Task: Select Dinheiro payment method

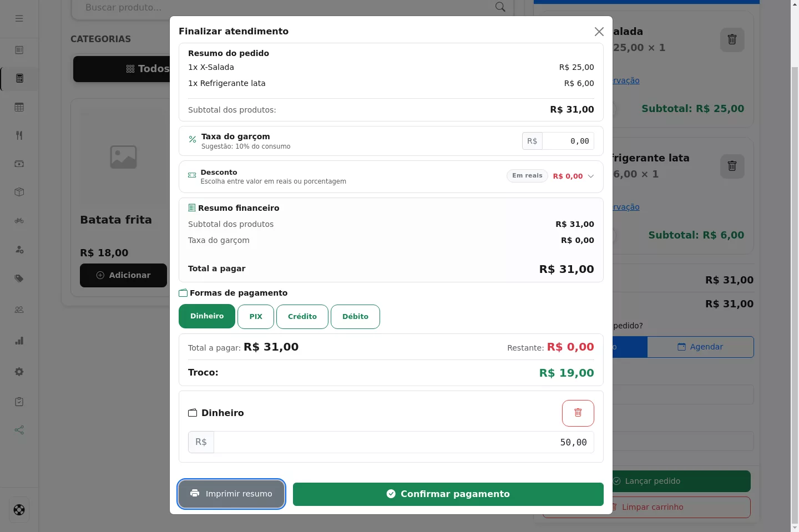Action: pyautogui.click(x=207, y=316)
